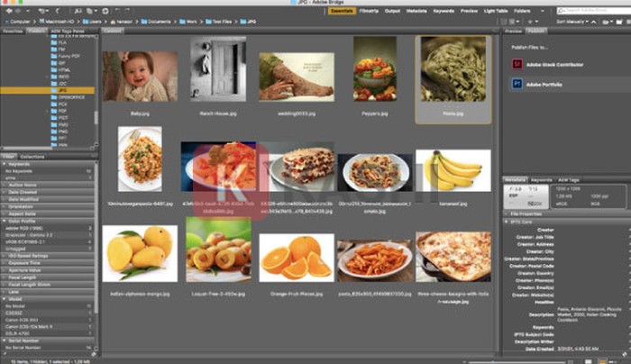Select the Orange-Fruit-Pieces.jpg thumbnail

tap(297, 258)
